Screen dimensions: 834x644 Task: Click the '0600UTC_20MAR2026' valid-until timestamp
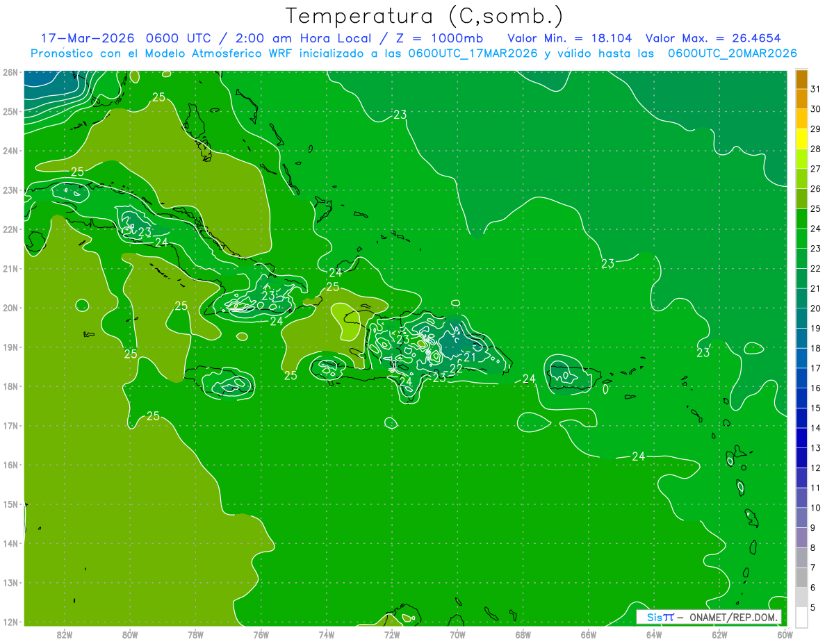click(732, 53)
